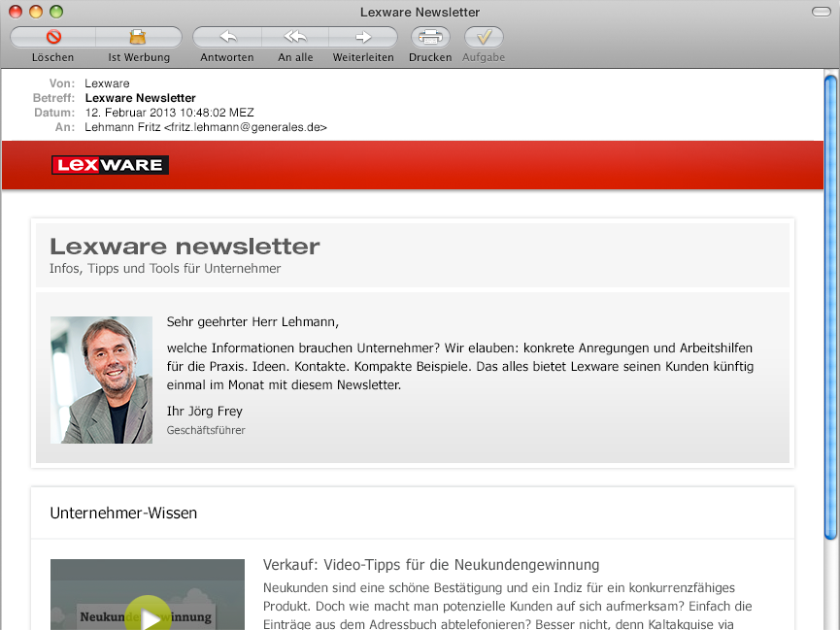The width and height of the screenshot is (840, 630).
Task: Click paragraph starting welche Informationen brauchen Unternehmer
Action: pos(460,366)
